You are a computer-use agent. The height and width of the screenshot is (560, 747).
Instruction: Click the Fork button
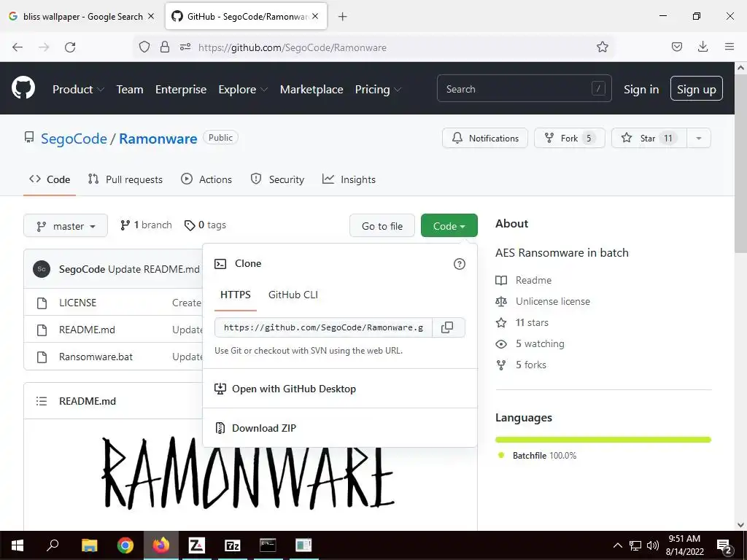tap(570, 138)
